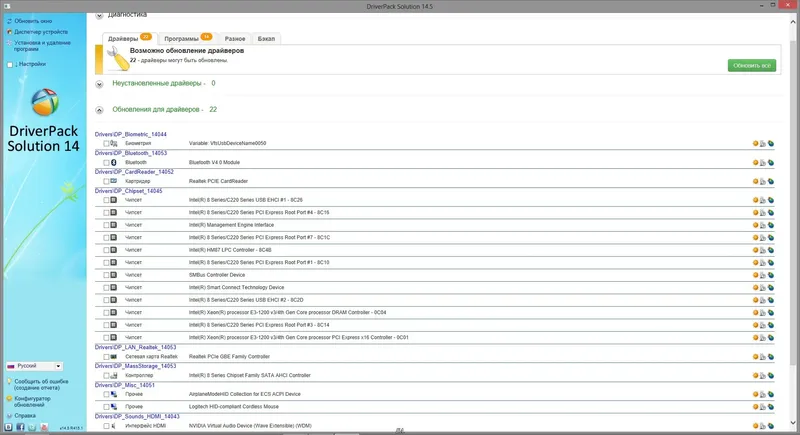Click the Drivers\DP_Chipset_14045 pack link
This screenshot has width=800, height=435.
click(129, 191)
